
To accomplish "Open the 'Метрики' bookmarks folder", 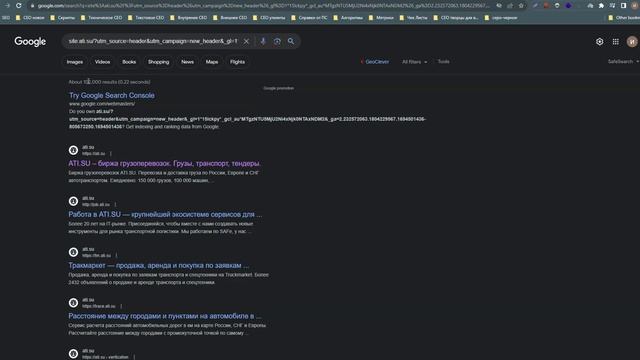I will tap(381, 18).
